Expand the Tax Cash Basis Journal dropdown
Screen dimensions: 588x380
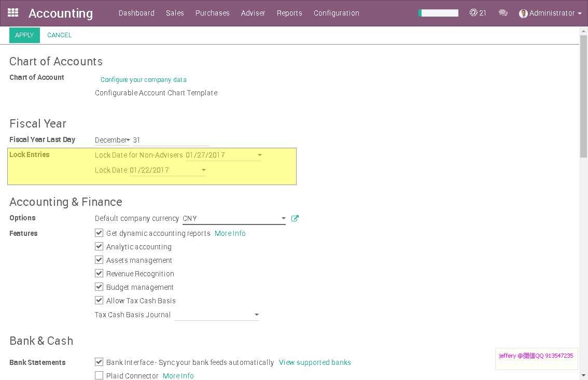(x=257, y=314)
